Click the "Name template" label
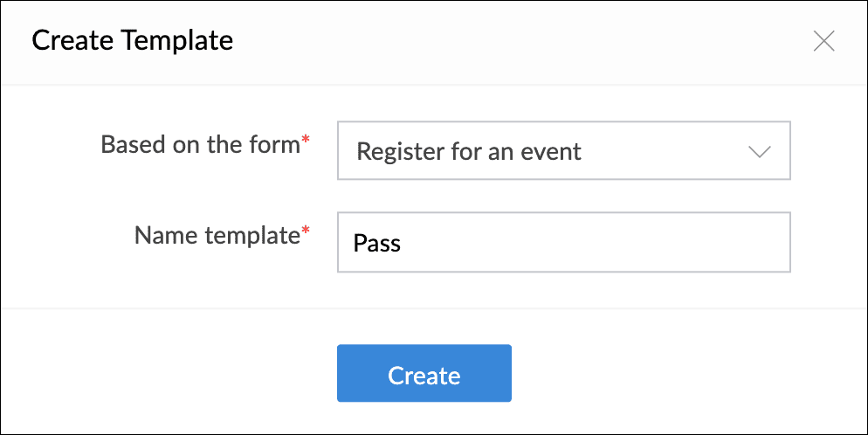Screen dimensions: 868x435 (217, 235)
